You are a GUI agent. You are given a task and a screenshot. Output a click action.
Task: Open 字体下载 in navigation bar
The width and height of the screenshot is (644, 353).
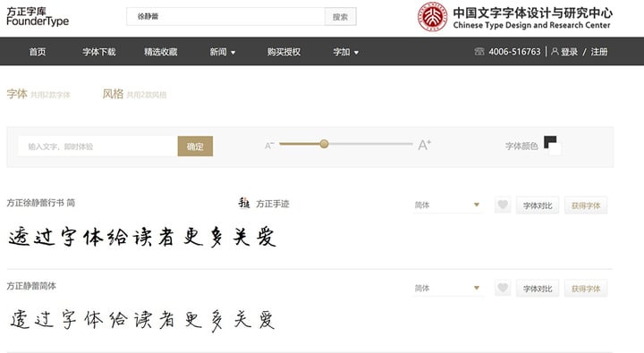click(99, 52)
